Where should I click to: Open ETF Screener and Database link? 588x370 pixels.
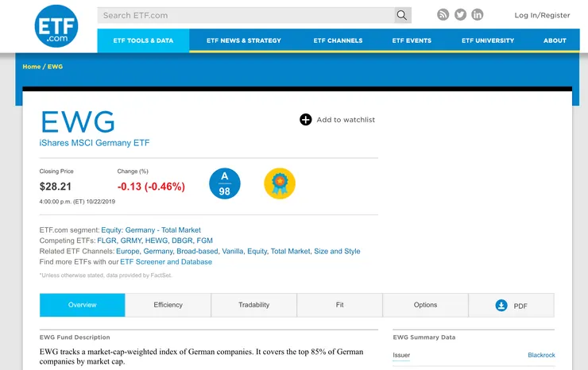point(166,262)
